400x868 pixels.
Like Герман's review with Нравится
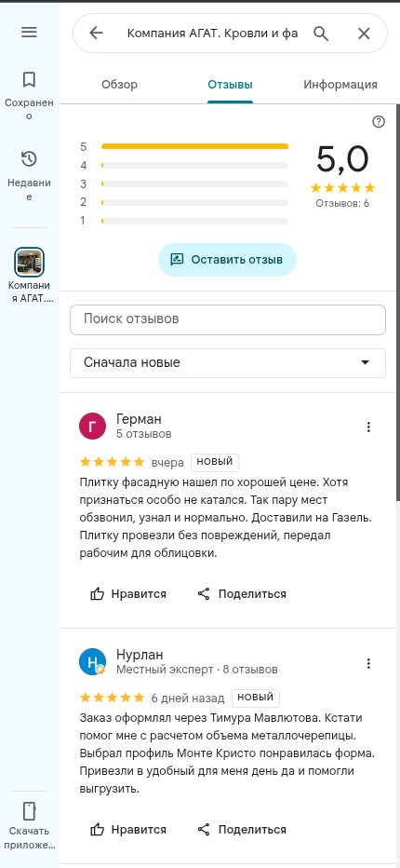127,594
